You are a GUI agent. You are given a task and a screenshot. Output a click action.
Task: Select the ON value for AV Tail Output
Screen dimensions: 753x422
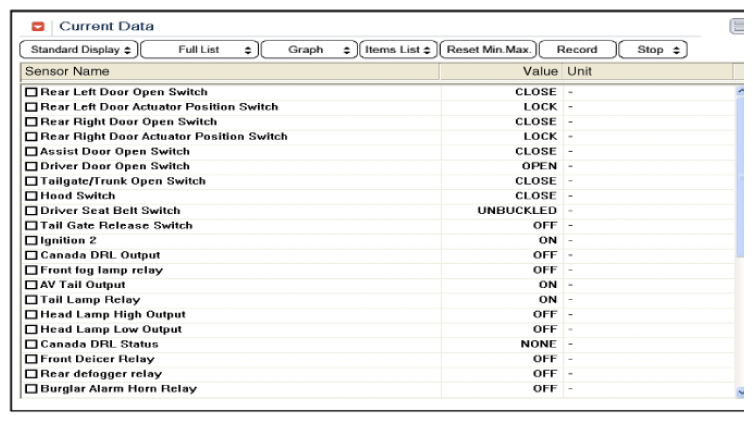547,285
